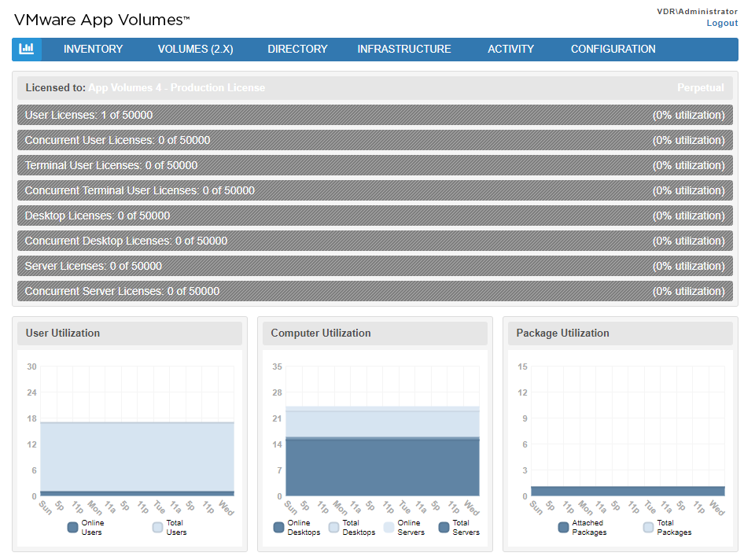The height and width of the screenshot is (560, 744).
Task: Toggle the Total Servers legend swatch
Action: (x=444, y=527)
